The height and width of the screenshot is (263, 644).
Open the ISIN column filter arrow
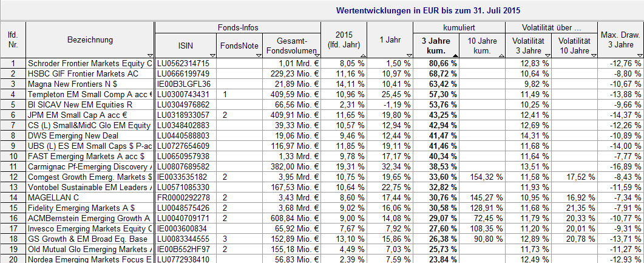[x=212, y=55]
